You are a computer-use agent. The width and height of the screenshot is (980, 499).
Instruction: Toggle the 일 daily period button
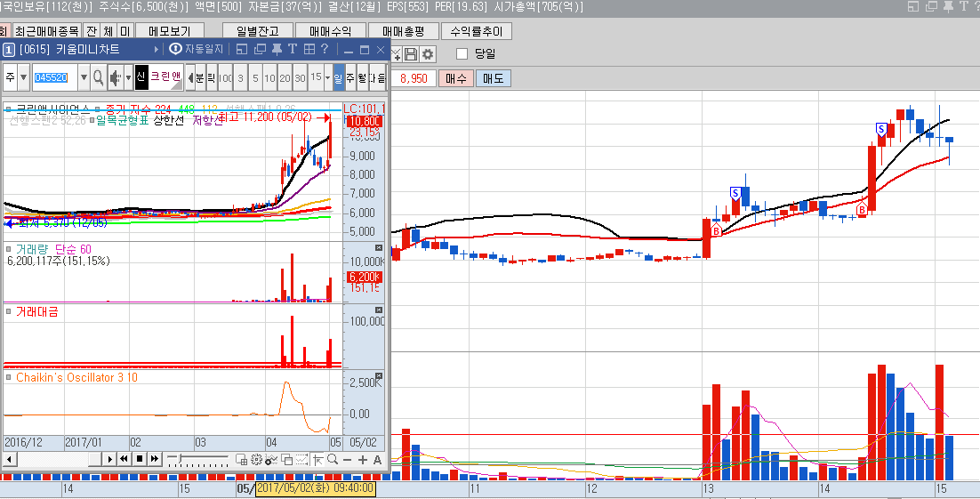pos(339,78)
